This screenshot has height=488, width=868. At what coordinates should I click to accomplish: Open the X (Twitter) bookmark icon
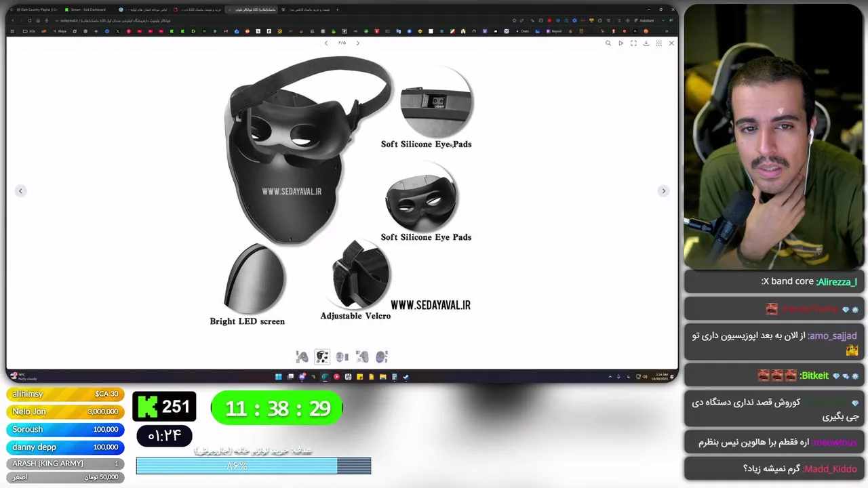(x=117, y=31)
